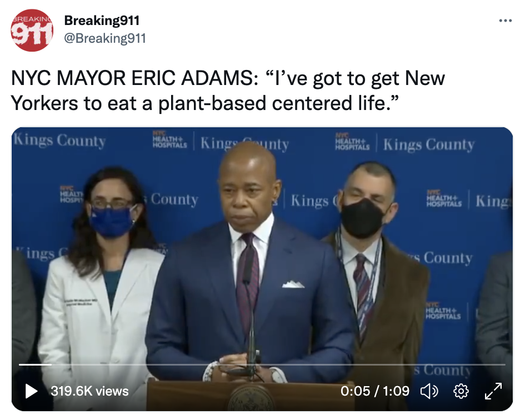Mute the video with the speaker icon
The image size is (520, 420).
click(x=429, y=392)
